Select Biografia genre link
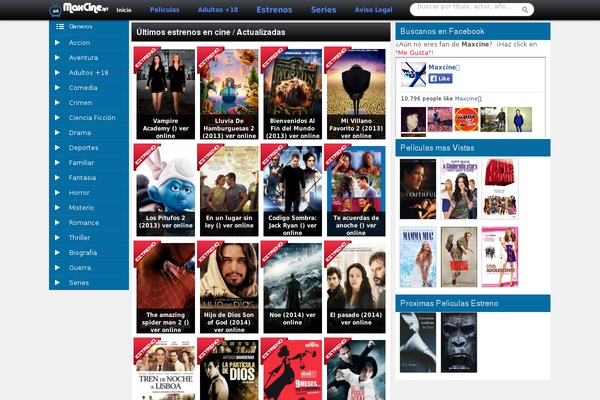Image resolution: width=600 pixels, height=400 pixels. click(83, 253)
